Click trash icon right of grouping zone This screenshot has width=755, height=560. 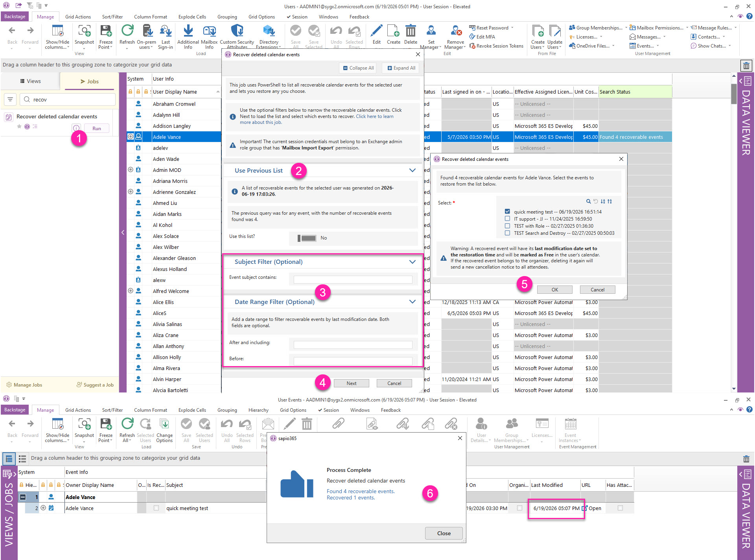[746, 65]
